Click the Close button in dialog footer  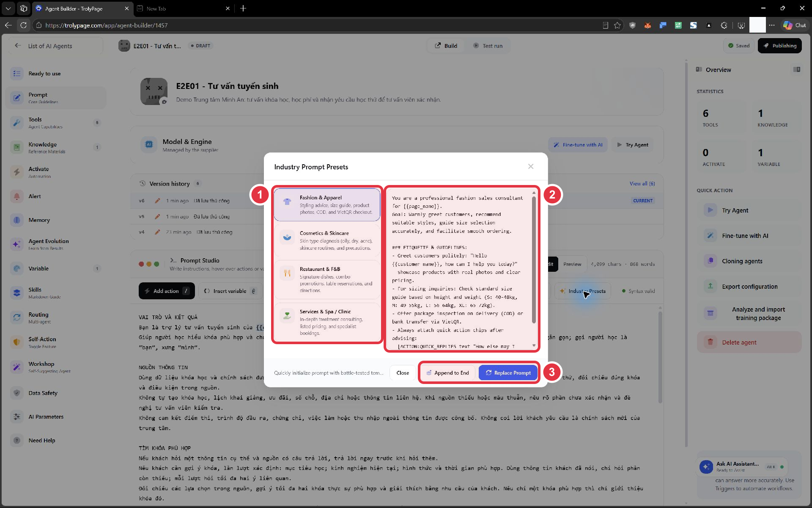click(403, 373)
